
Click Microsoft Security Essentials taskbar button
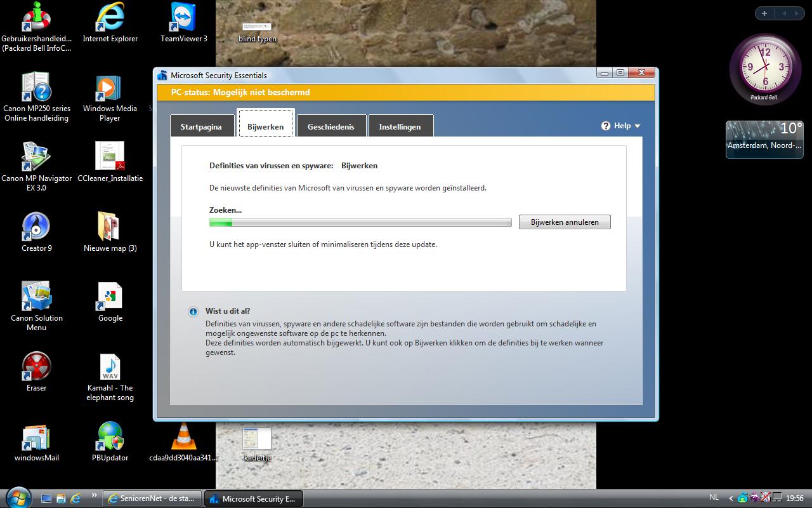(x=253, y=498)
